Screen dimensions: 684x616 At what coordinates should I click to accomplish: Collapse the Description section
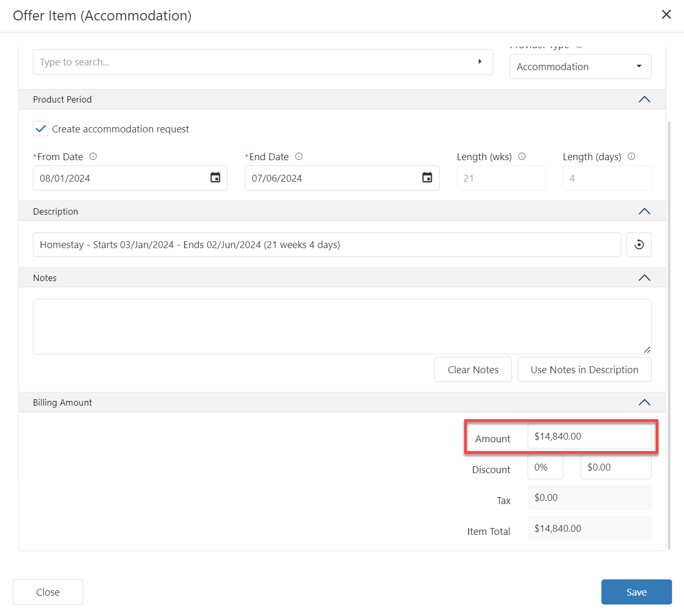644,211
